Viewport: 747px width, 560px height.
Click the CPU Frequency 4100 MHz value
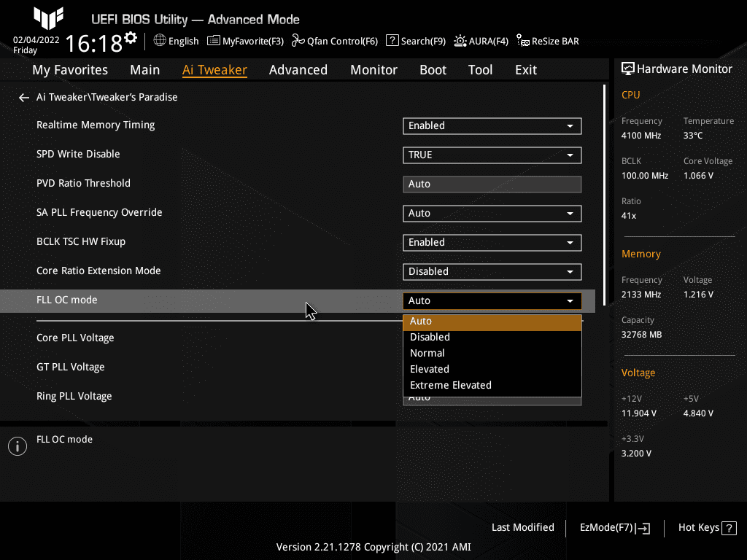[x=641, y=136]
